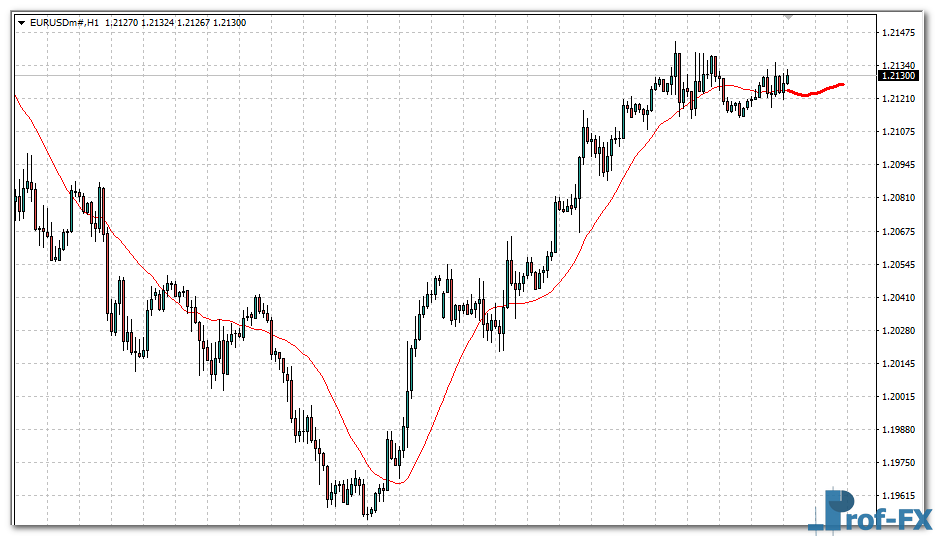Click the 1.21340 price axis label
Screen dimensions: 935x536
(x=898, y=66)
